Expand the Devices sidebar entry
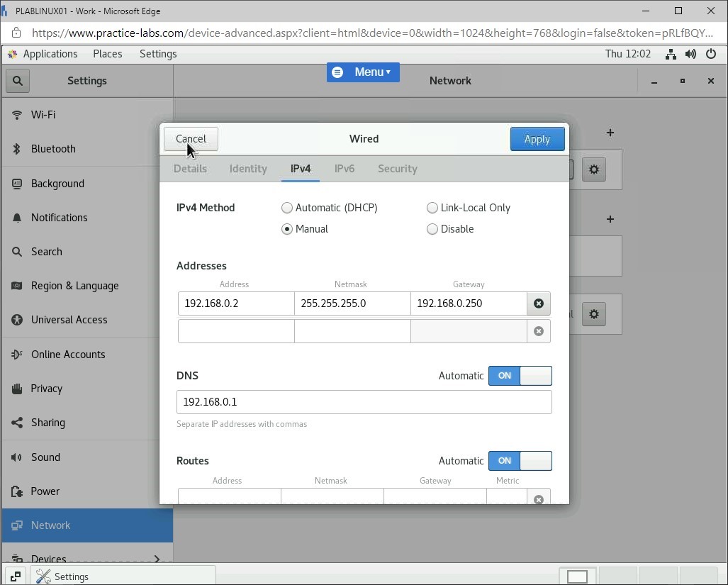 [157, 559]
